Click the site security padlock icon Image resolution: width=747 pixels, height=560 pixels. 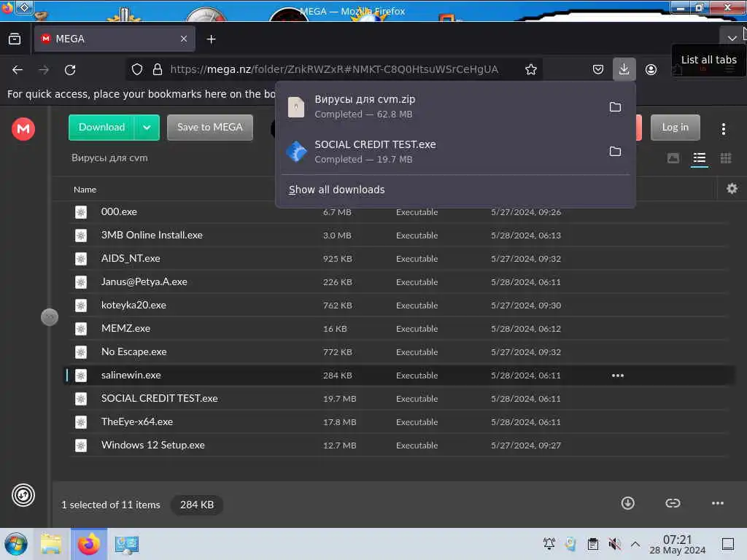pyautogui.click(x=158, y=69)
